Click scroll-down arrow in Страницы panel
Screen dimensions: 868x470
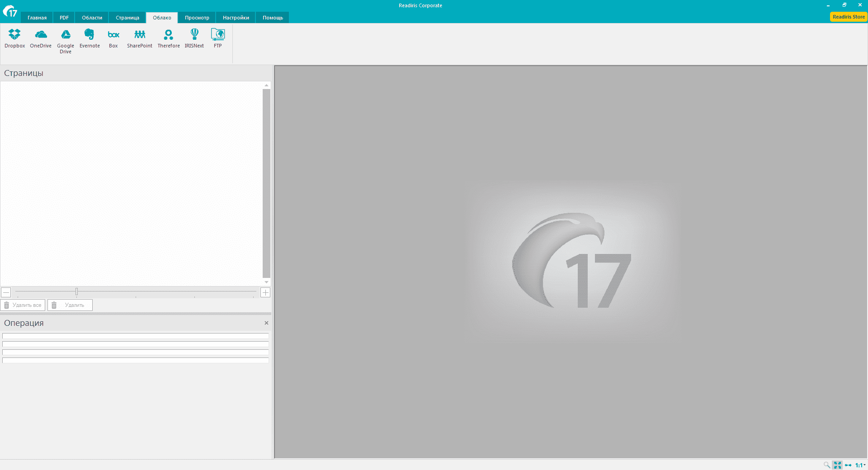coord(266,282)
